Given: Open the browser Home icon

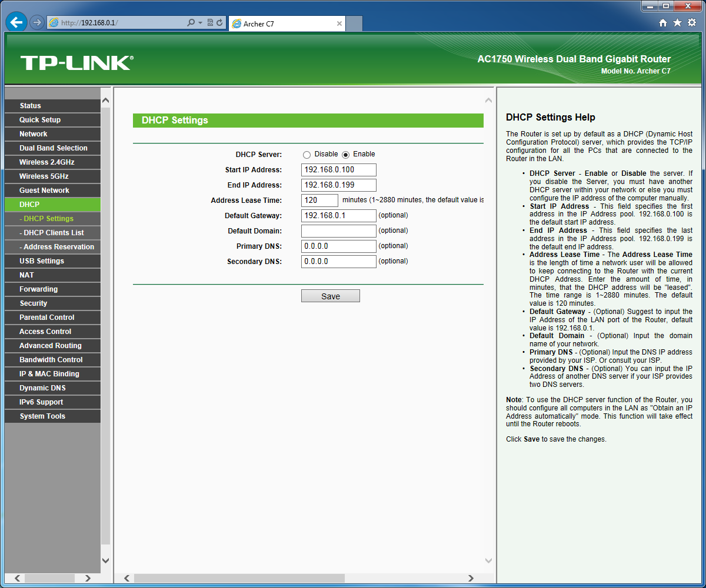Looking at the screenshot, I should point(663,23).
